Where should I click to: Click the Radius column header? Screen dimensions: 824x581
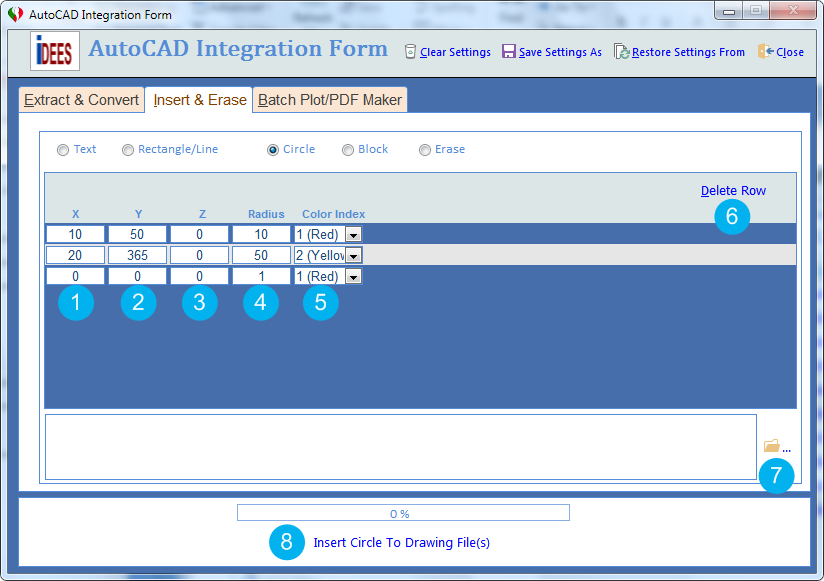[x=266, y=214]
